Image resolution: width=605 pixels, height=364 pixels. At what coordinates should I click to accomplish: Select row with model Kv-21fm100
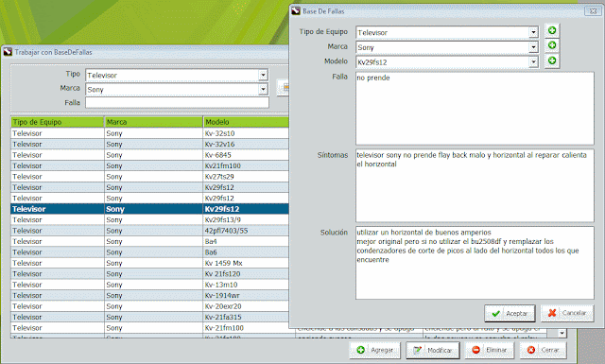coord(149,328)
